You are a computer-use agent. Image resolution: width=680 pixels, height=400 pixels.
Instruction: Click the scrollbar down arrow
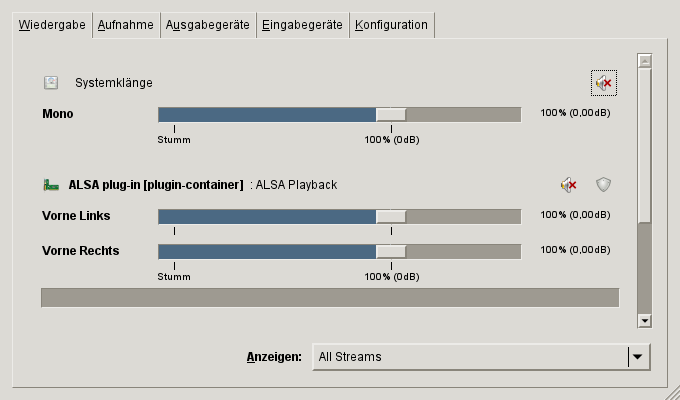(645, 320)
